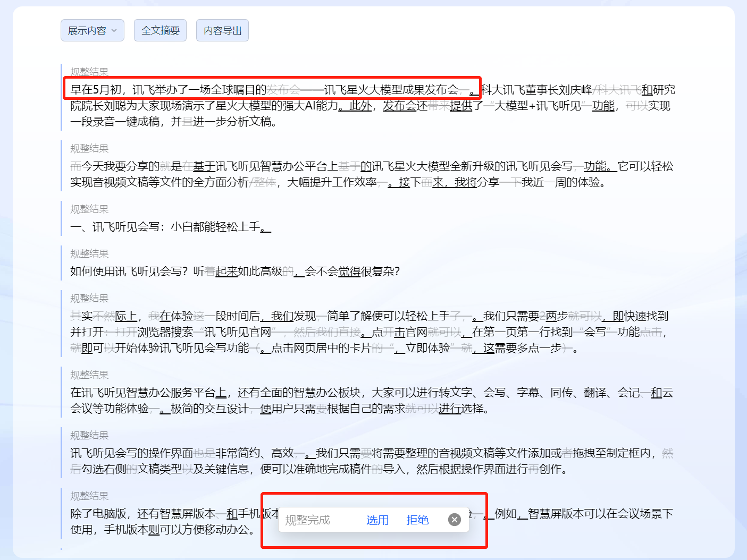
Task: Click the 规整结果 label above 今天我要分享的 paragraph
Action: tap(89, 149)
